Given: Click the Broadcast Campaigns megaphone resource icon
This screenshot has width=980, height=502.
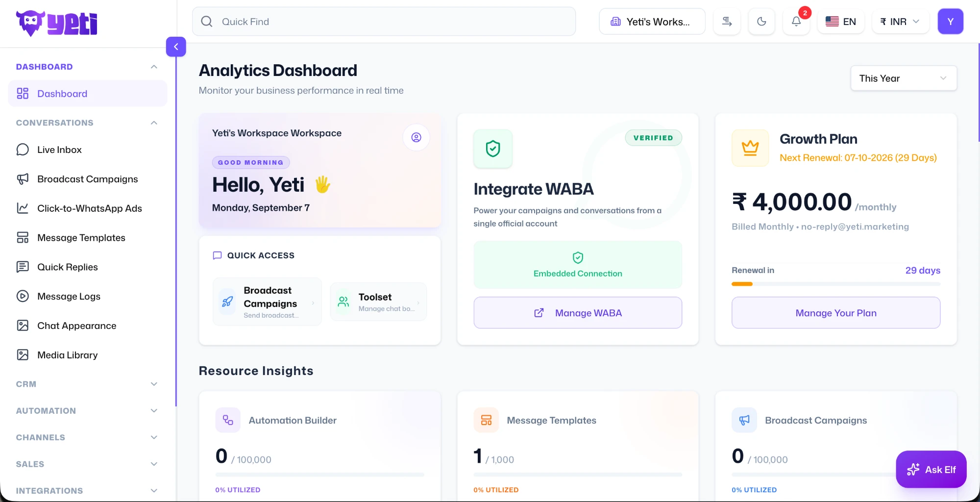Looking at the screenshot, I should point(744,420).
